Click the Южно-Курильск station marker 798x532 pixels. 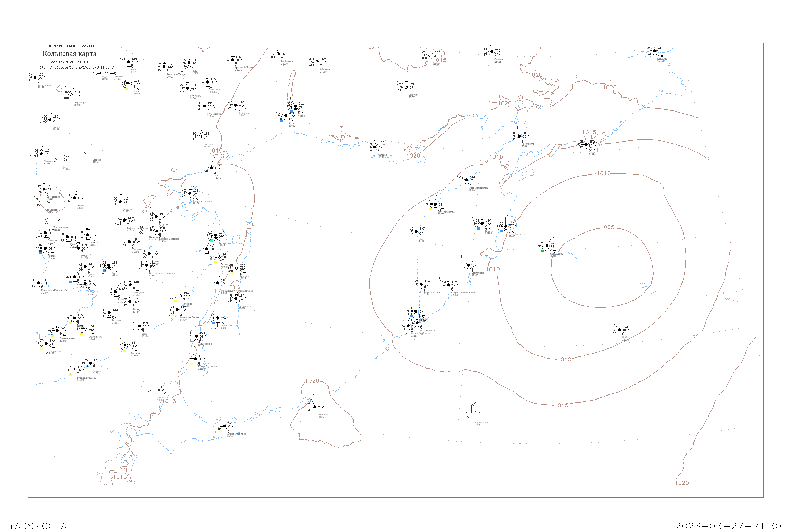coord(225,426)
